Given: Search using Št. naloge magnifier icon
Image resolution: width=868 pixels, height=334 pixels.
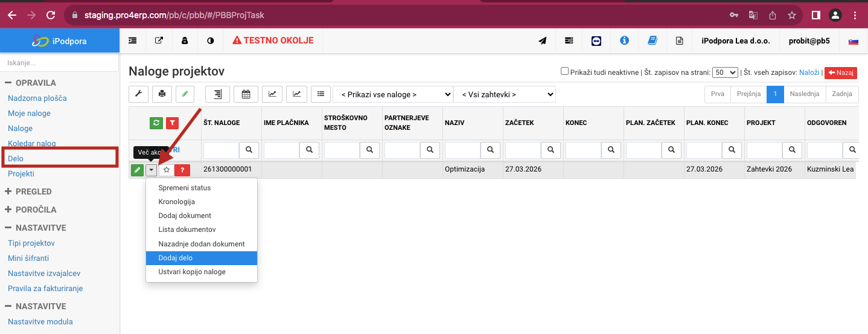Looking at the screenshot, I should tap(249, 149).
